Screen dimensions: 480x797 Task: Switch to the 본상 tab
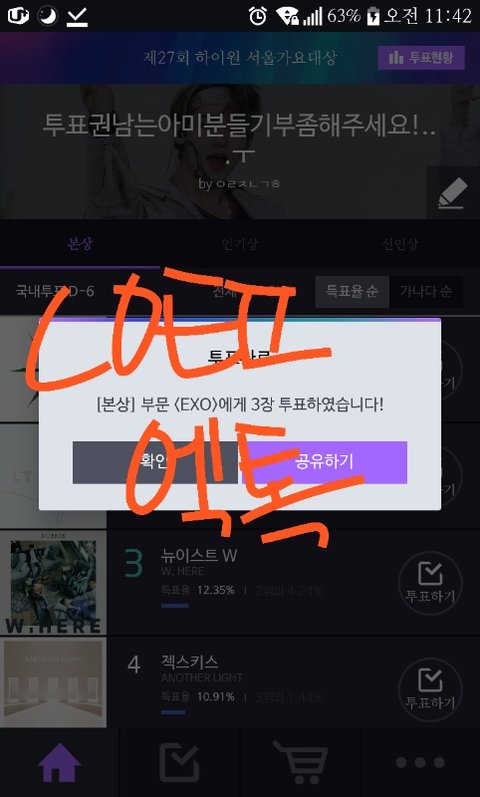(x=80, y=244)
